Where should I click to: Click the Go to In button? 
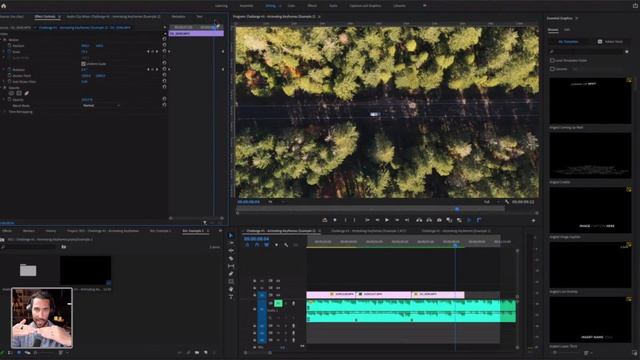[367, 220]
